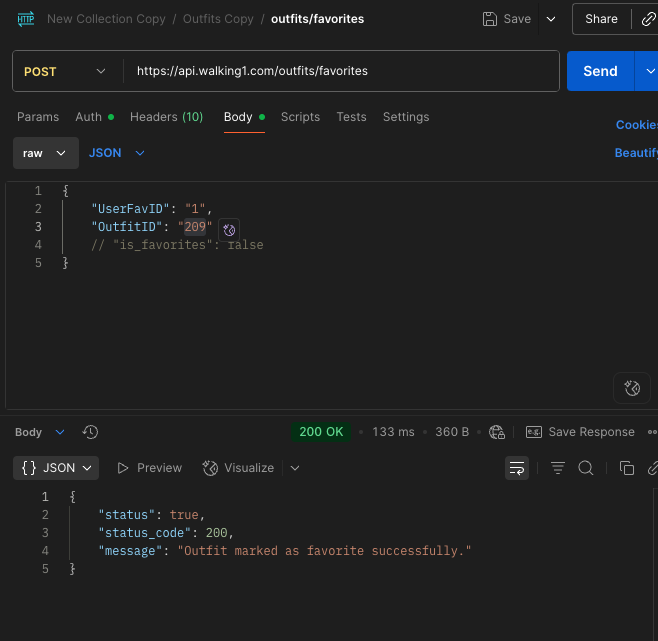Click the search response magnifier icon
The width and height of the screenshot is (658, 641).
(585, 468)
